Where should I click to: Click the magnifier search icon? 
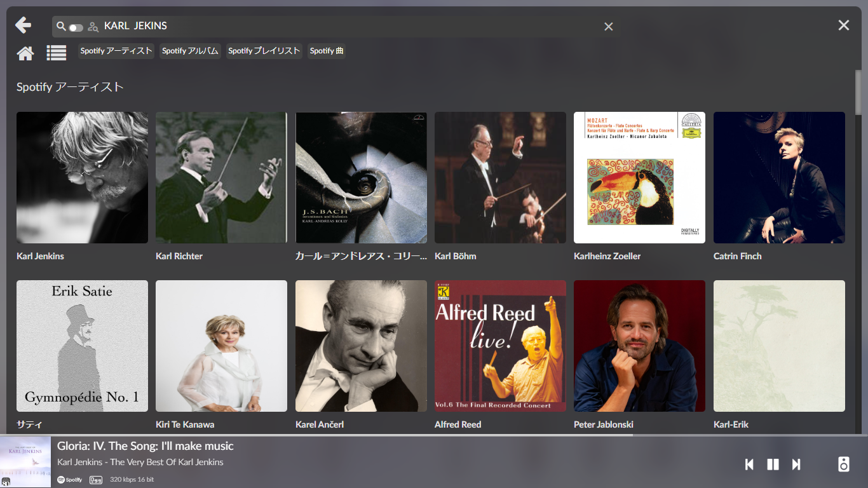(61, 27)
